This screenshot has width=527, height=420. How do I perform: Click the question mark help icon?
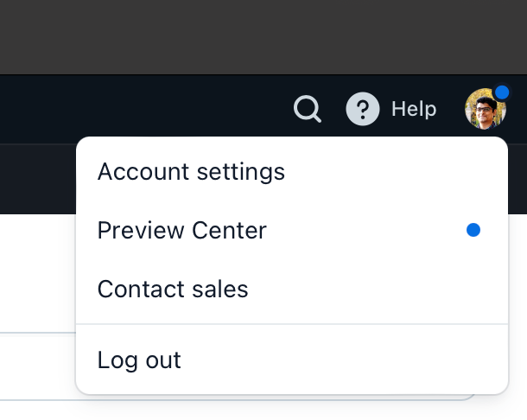coord(363,110)
